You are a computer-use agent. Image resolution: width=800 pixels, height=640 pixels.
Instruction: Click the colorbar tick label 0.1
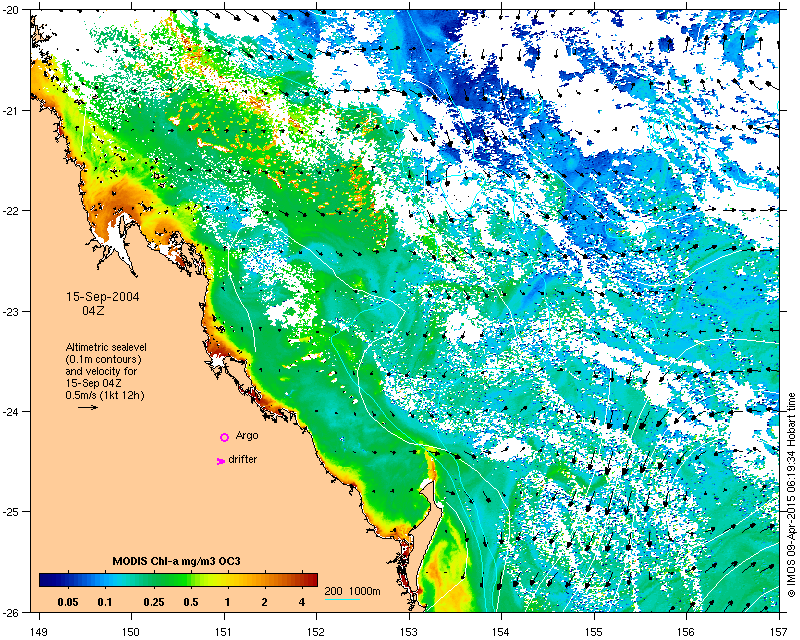[105, 602]
